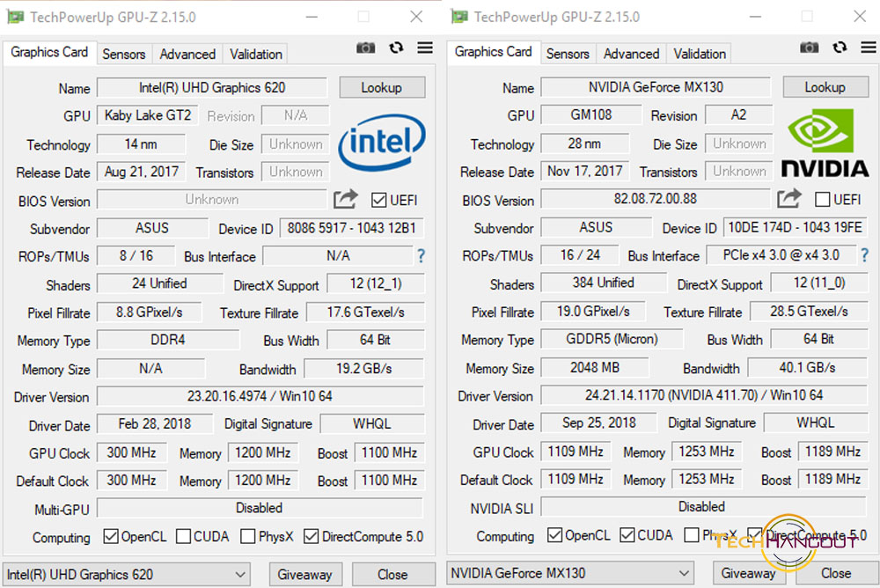Open Intel(R) UHD Graphics 620 GPU dropdown
880x588 pixels.
(x=126, y=575)
